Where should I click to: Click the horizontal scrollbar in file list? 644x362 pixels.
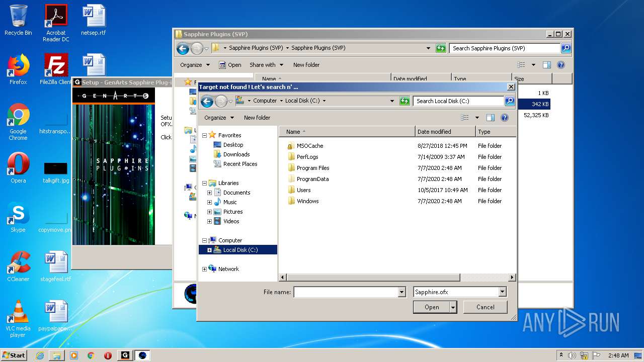[x=373, y=278]
